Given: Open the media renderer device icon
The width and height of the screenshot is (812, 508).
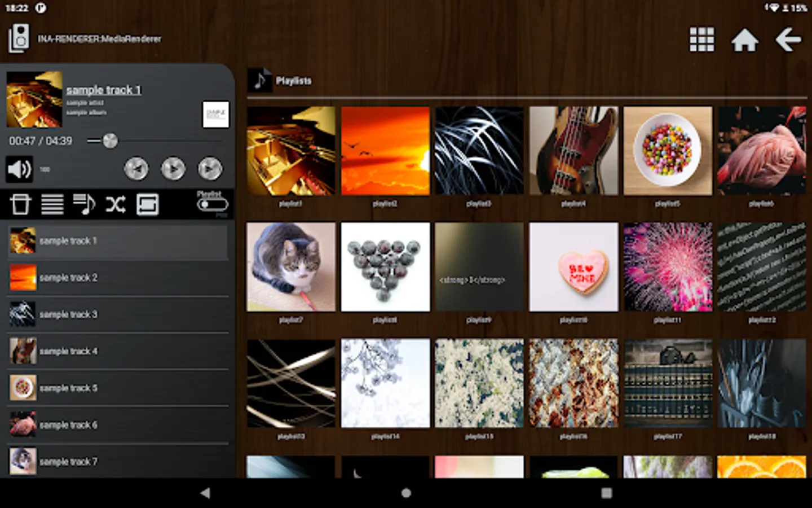Looking at the screenshot, I should tap(19, 38).
